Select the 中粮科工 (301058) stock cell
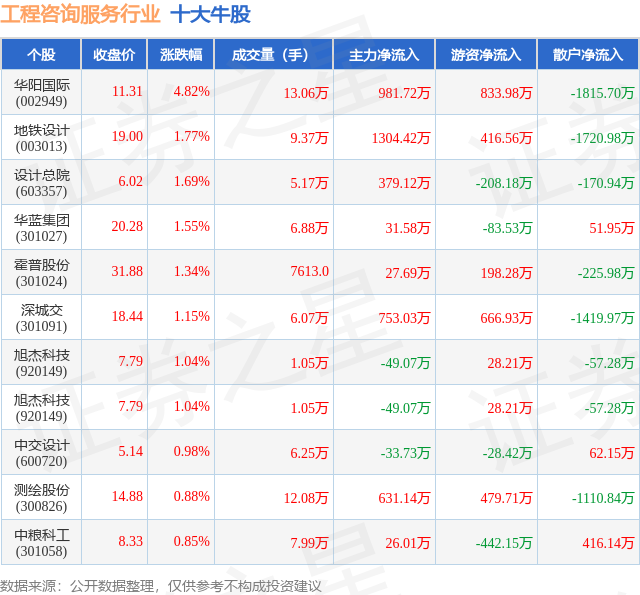The image size is (640, 595). tap(41, 542)
